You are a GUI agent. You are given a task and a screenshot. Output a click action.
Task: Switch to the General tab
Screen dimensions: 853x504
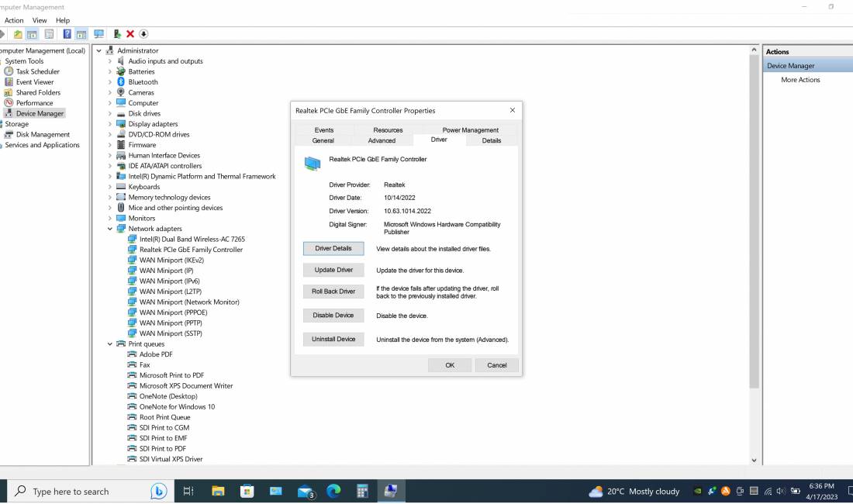tap(323, 140)
